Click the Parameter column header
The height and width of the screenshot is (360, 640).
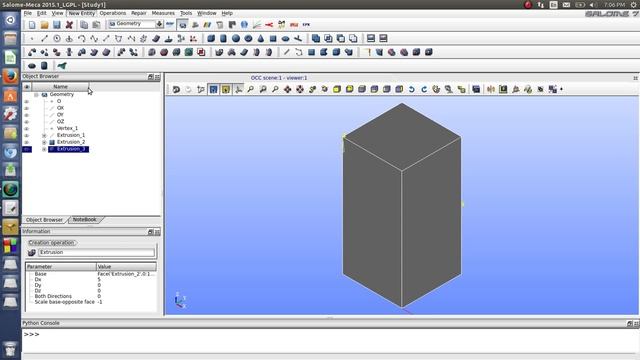61,267
